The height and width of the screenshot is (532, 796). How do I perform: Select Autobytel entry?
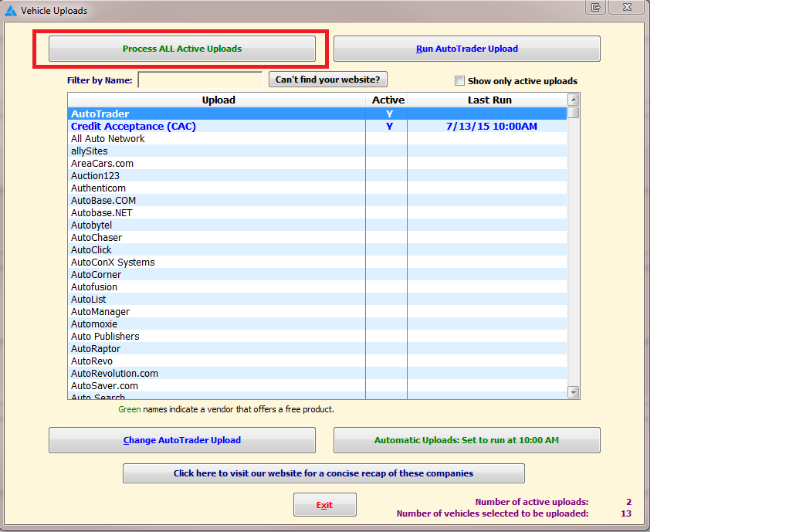(317, 225)
